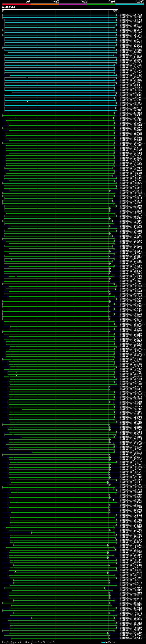
Task: Select hit label UniRef100_P46276
Action: pyautogui.click(x=131, y=55)
